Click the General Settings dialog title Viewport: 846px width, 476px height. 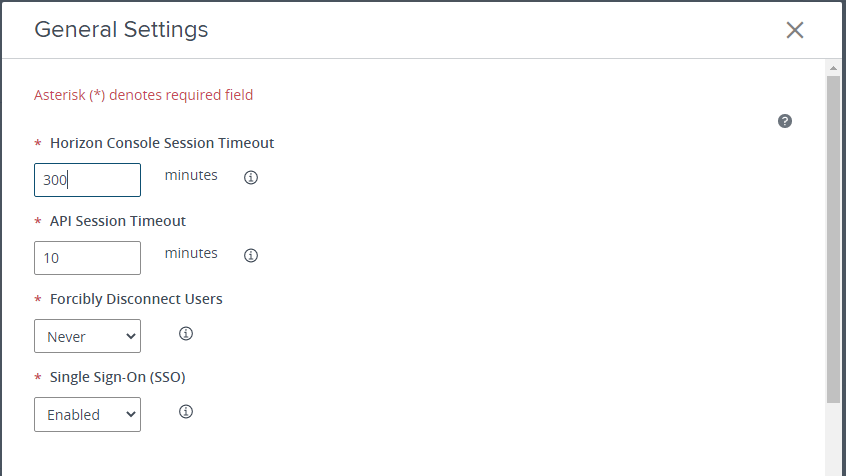[121, 30]
